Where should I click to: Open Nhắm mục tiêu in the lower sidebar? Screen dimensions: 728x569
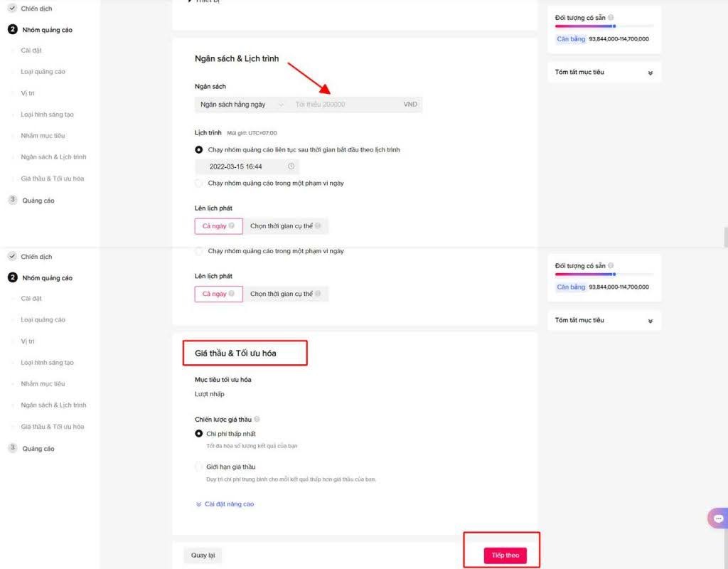point(43,383)
